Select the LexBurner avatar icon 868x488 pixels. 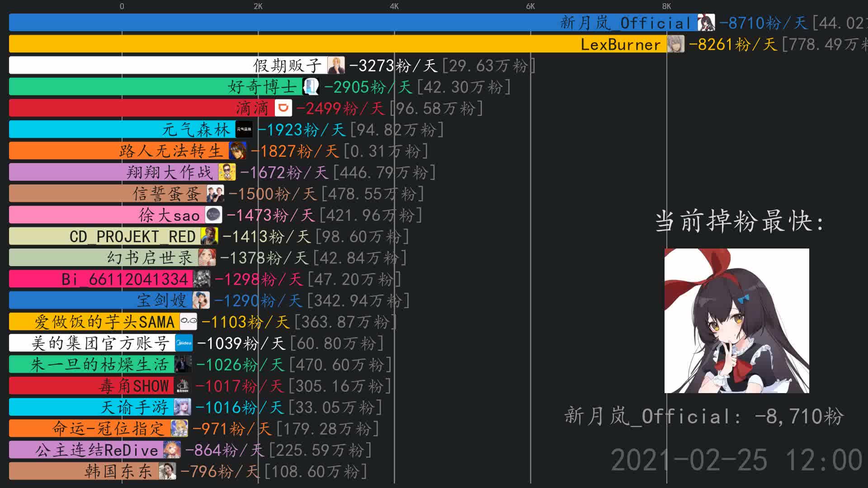[675, 44]
